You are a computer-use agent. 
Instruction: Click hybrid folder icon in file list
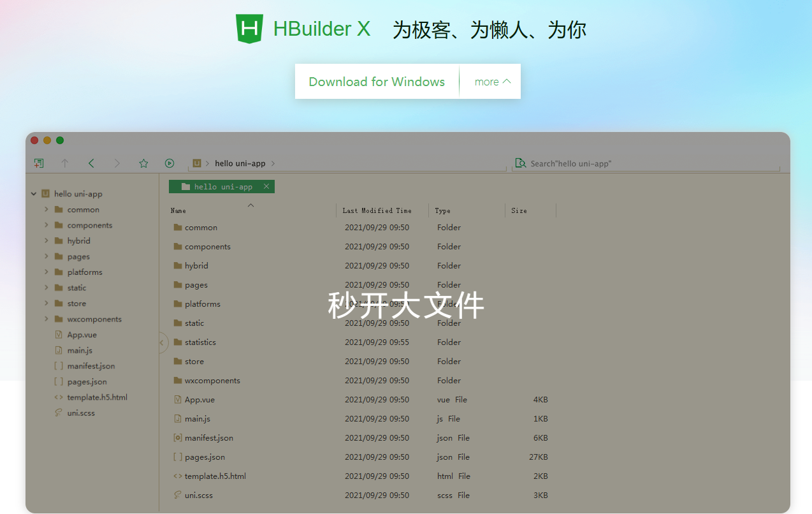coord(178,266)
